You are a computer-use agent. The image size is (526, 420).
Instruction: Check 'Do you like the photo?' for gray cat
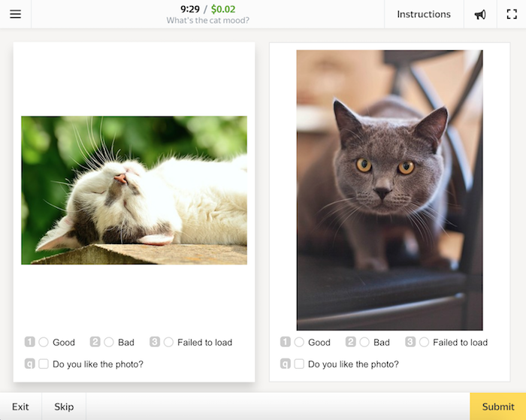(x=299, y=364)
